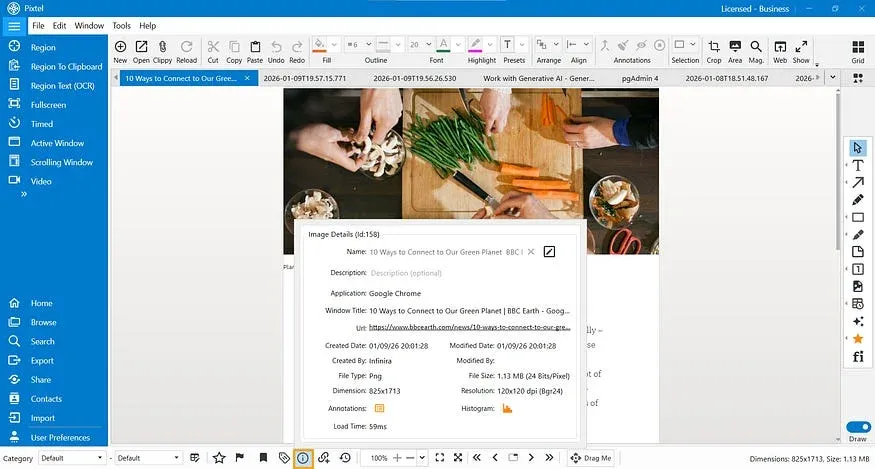This screenshot has height=469, width=875.
Task: Select the pointer selection tool
Action: tap(858, 147)
